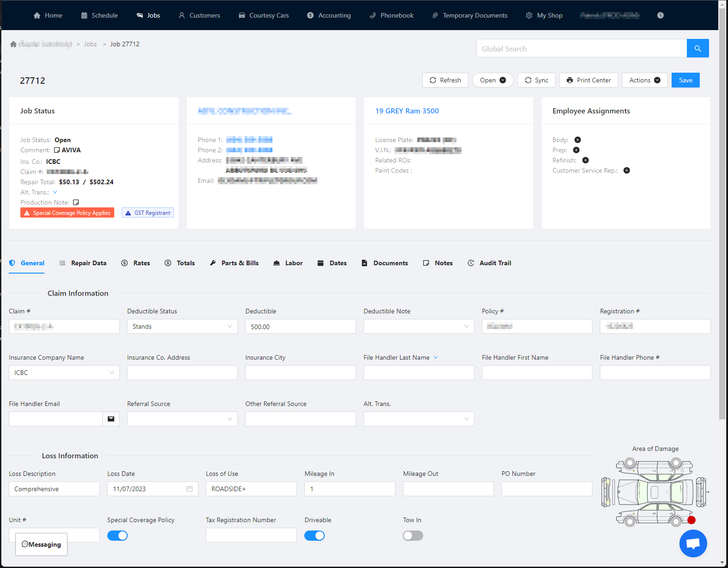The height and width of the screenshot is (568, 728).
Task: Open Temporary Documents in the navigation
Action: (x=470, y=15)
